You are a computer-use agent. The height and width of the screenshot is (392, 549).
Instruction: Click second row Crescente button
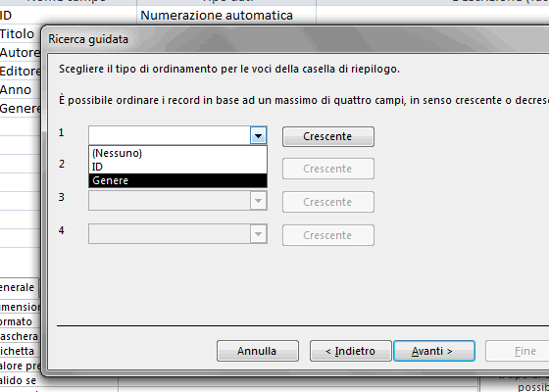click(328, 169)
